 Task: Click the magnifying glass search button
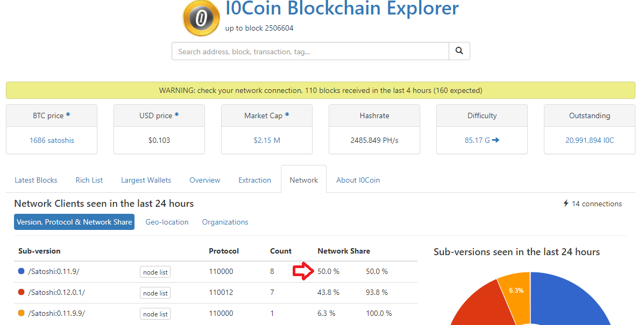pyautogui.click(x=459, y=51)
